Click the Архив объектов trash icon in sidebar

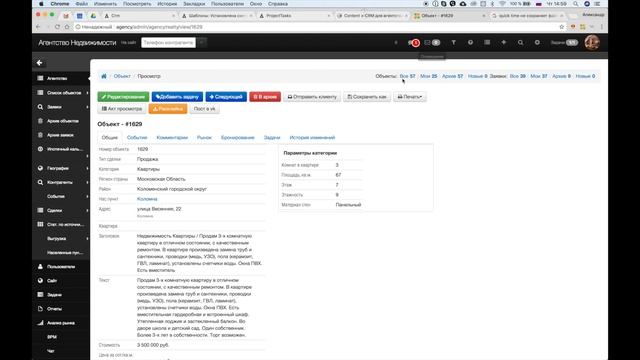pyautogui.click(x=40, y=121)
